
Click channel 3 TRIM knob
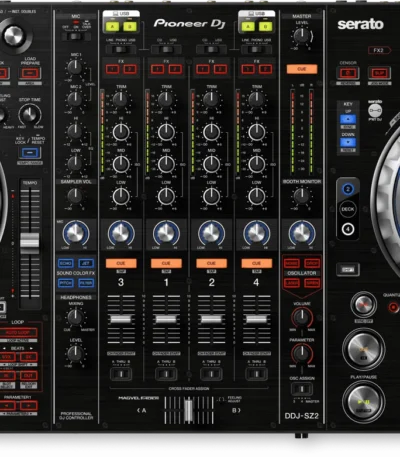pos(121,99)
